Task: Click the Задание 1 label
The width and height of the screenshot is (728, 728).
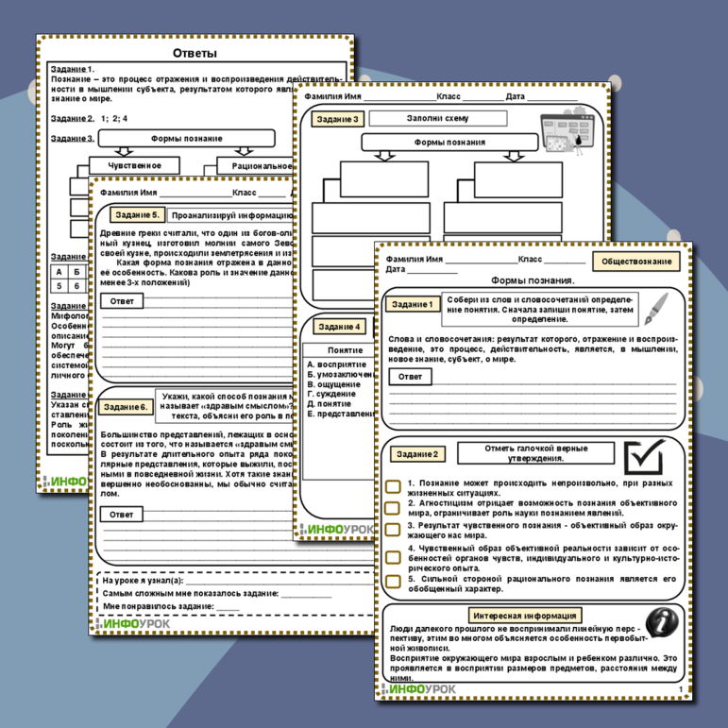Action: (413, 305)
